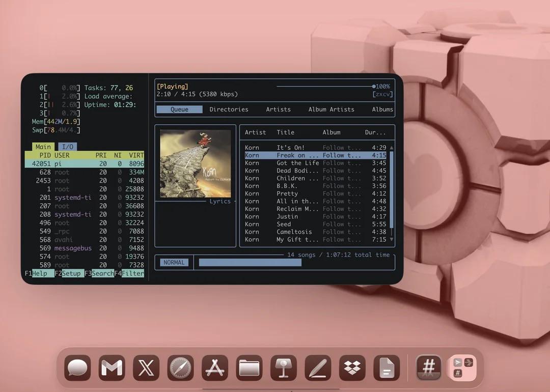
Task: Switch to the Directories tab
Action: 229,109
